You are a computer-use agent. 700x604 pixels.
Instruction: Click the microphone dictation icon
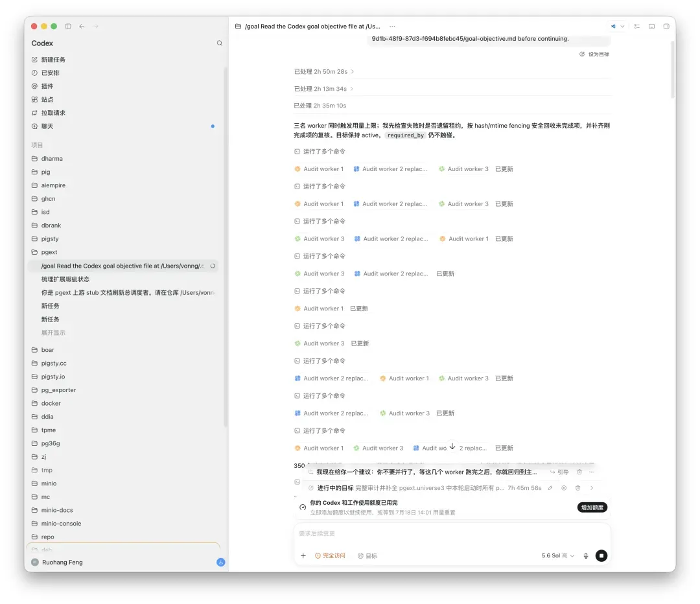coord(586,556)
